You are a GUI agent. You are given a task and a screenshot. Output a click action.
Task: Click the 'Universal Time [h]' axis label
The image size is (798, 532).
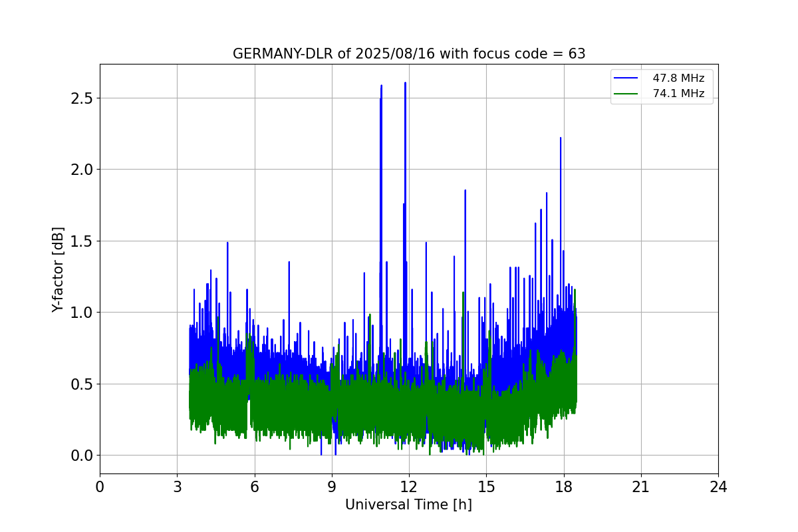408,505
